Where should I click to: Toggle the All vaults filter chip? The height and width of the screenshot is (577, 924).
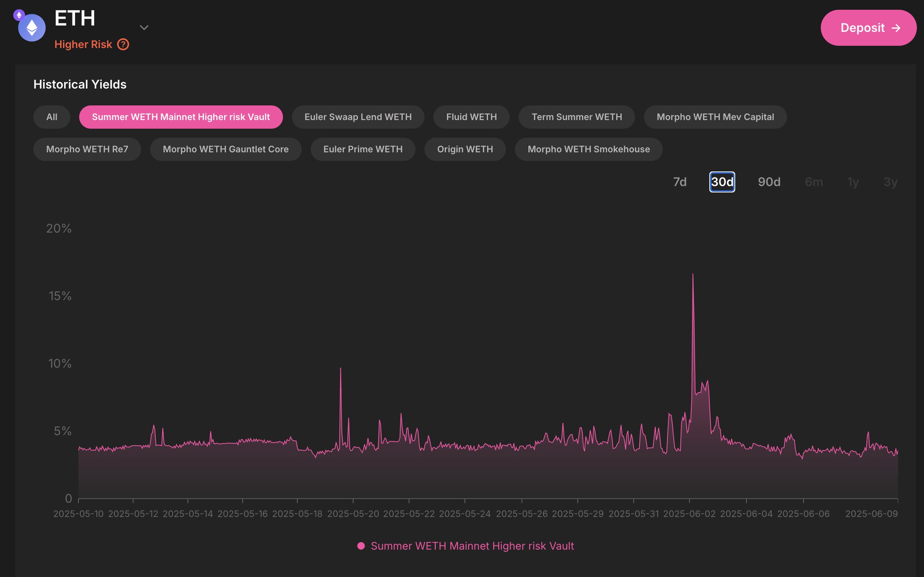point(51,117)
